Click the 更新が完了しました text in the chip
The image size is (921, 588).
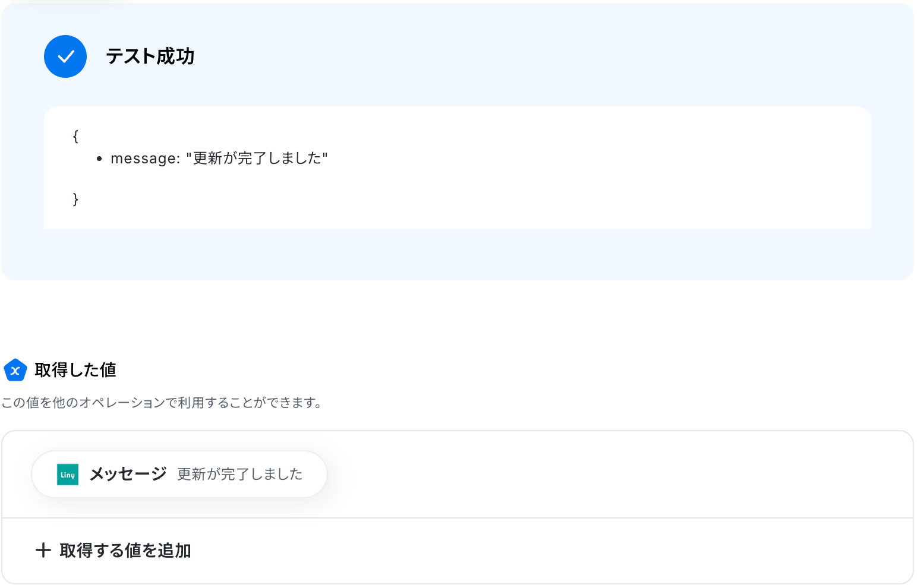pyautogui.click(x=240, y=474)
